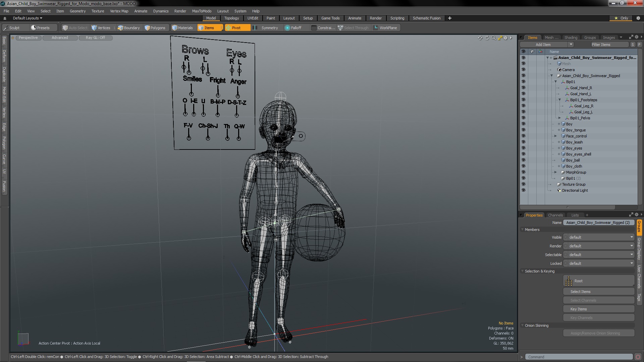
Task: Activate the Polygons selection mode
Action: (x=155, y=28)
